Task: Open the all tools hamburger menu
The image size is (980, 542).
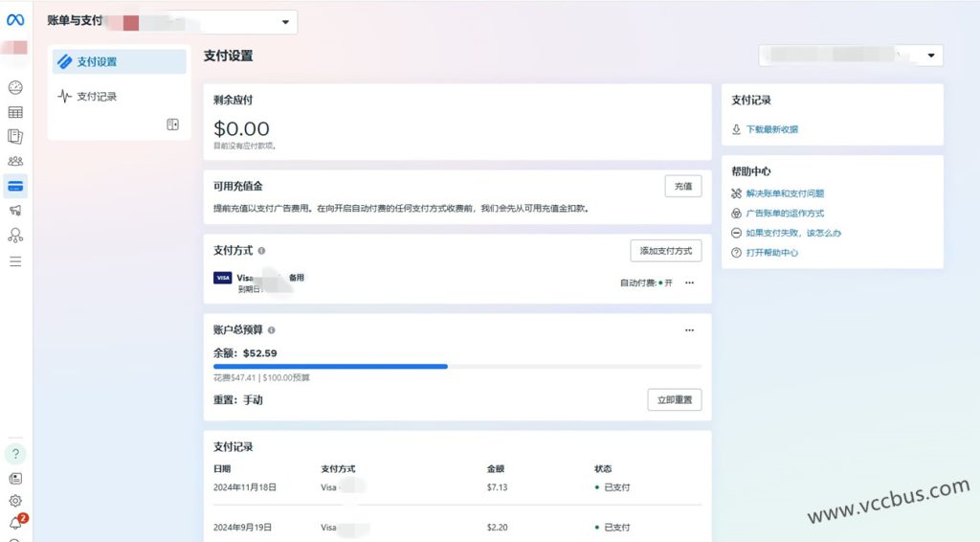Action: 15,260
